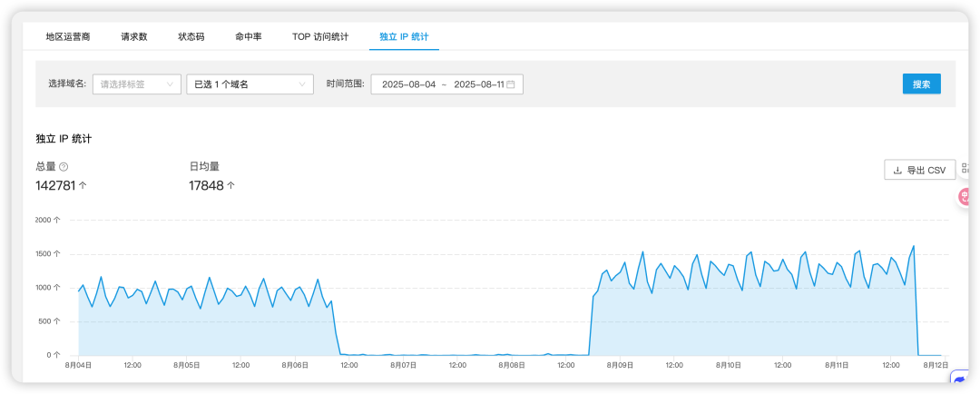The image size is (980, 394).
Task: Switch to the 请求数 tab
Action: [134, 36]
